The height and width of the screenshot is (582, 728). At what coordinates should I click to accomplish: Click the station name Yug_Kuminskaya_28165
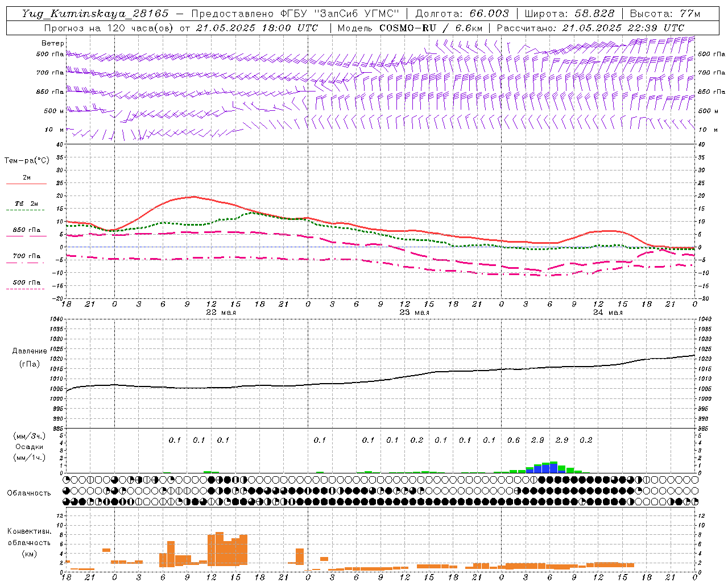point(95,14)
